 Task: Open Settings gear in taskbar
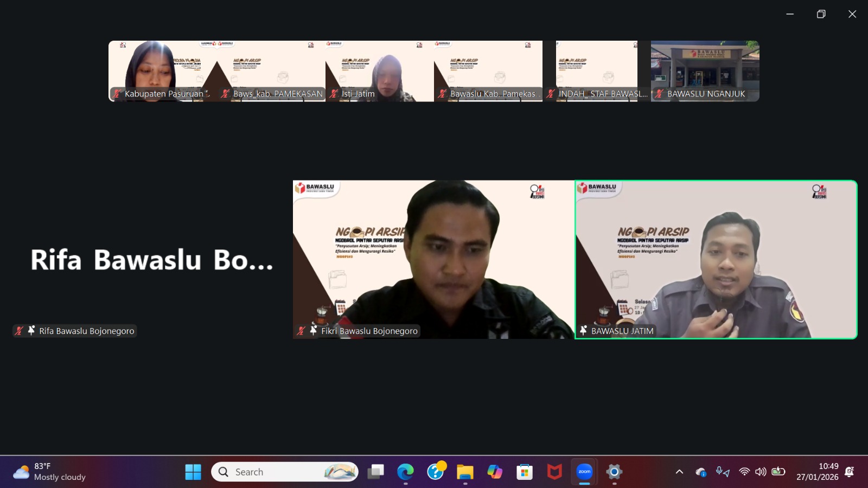(x=614, y=472)
